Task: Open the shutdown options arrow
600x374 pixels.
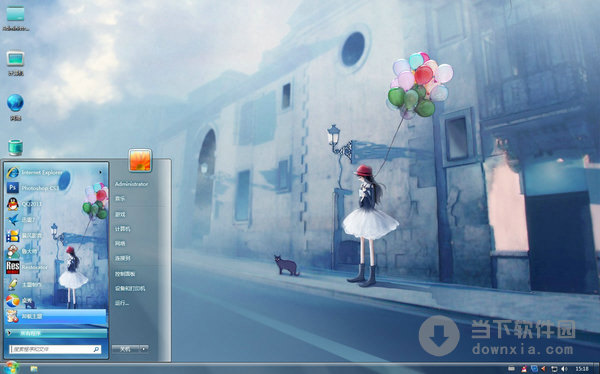Action: pyautogui.click(x=144, y=349)
